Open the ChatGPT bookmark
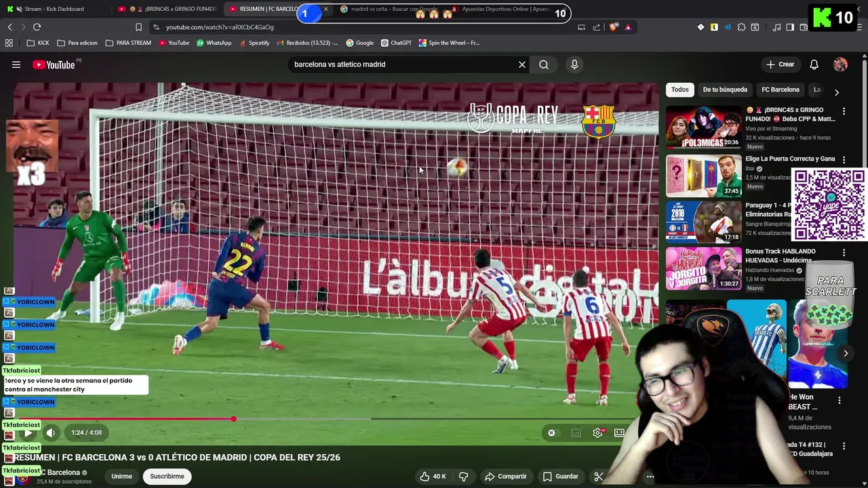The image size is (868, 488). click(x=396, y=43)
